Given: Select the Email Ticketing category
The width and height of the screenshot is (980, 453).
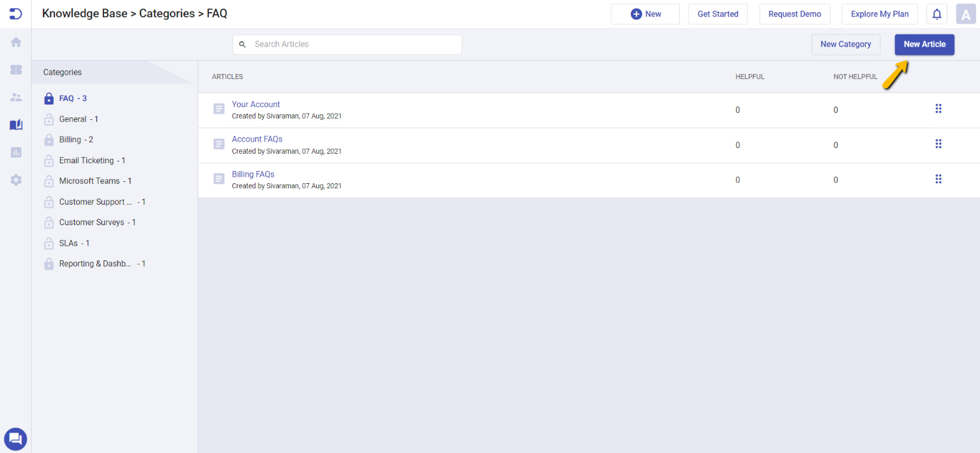Looking at the screenshot, I should tap(86, 160).
